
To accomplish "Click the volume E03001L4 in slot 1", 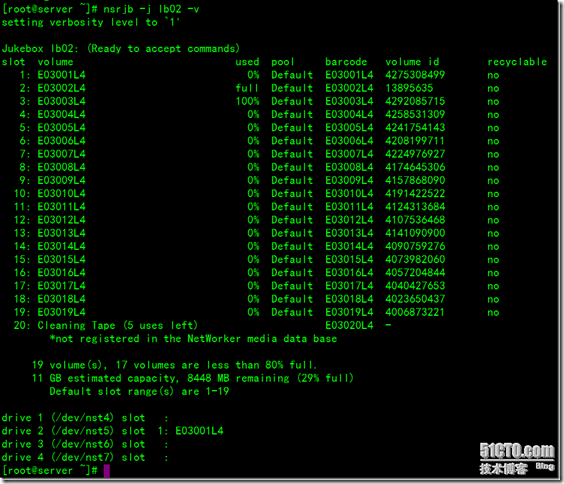I will pyautogui.click(x=62, y=75).
